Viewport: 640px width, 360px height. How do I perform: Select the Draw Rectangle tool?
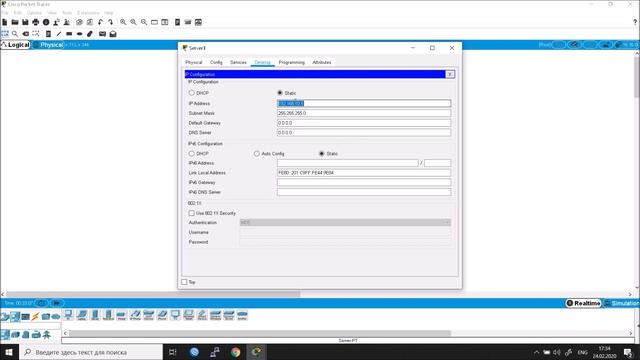coord(69,34)
